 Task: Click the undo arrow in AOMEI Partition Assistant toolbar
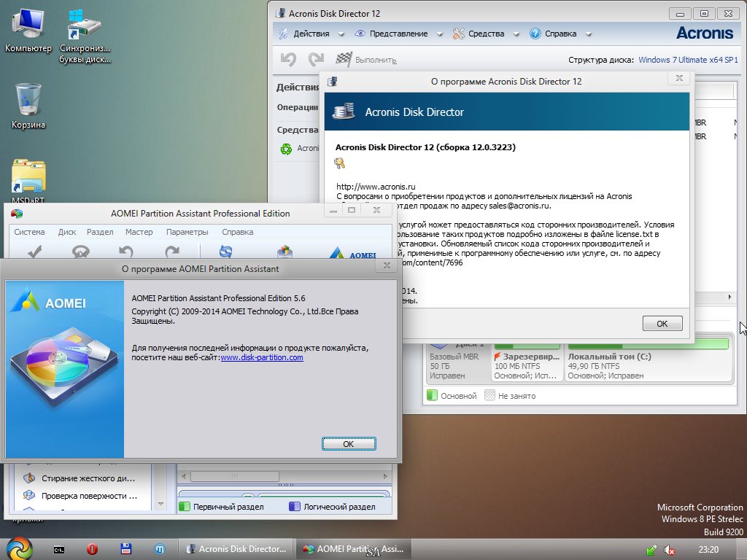tap(125, 251)
